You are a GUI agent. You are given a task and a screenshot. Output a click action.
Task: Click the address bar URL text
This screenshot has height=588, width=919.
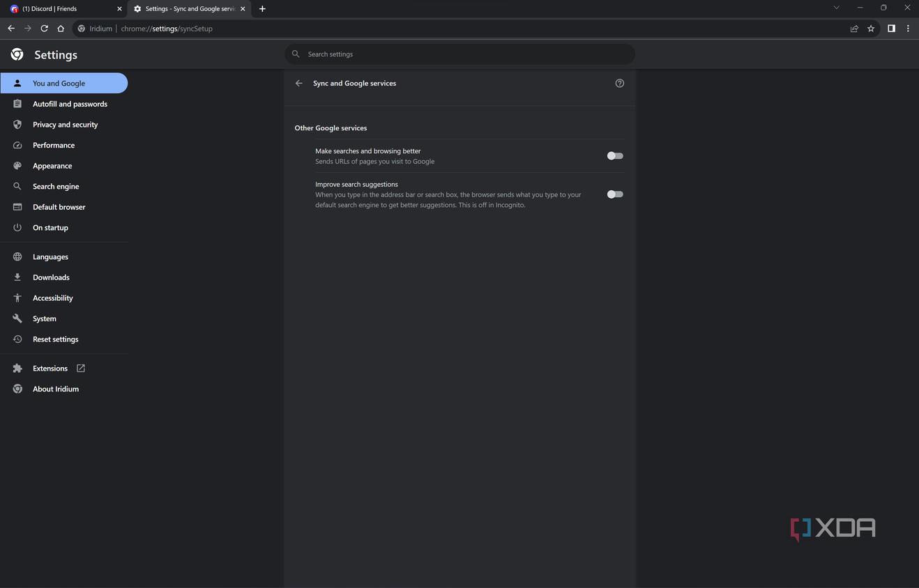click(x=167, y=29)
